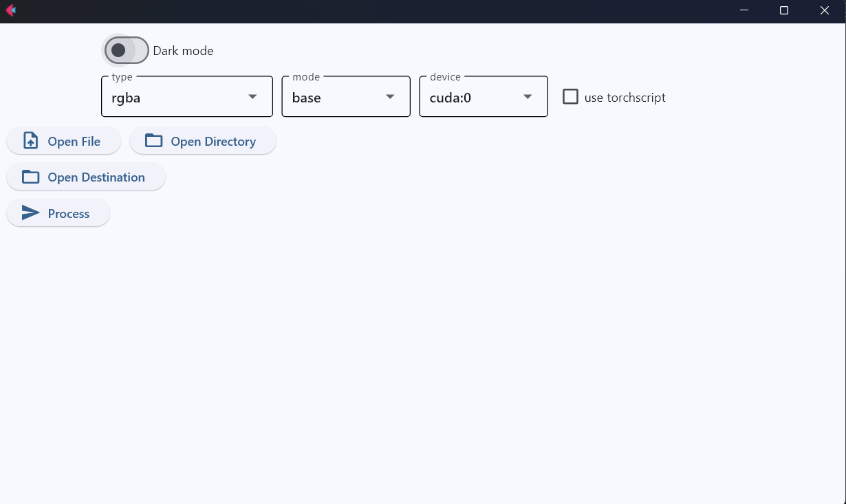Click the Open Destination button
Viewport: 846px width, 504px height.
point(85,176)
